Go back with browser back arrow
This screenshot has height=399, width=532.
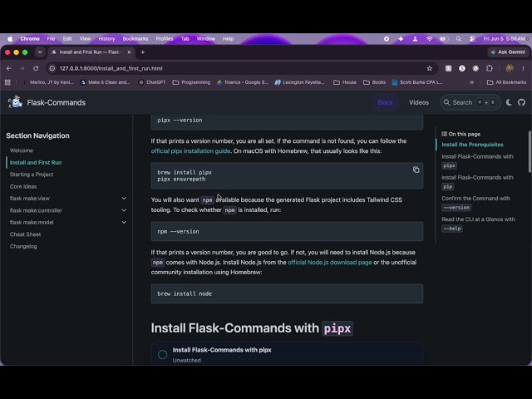pos(9,68)
